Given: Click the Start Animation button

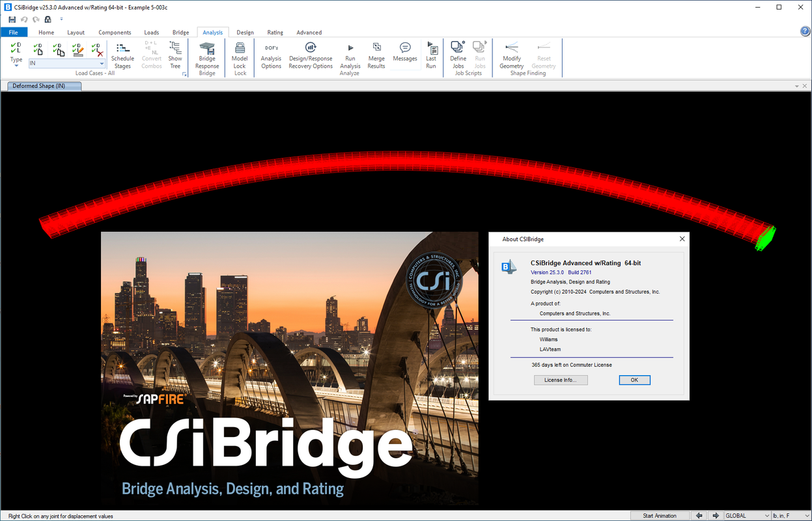Looking at the screenshot, I should [x=660, y=516].
